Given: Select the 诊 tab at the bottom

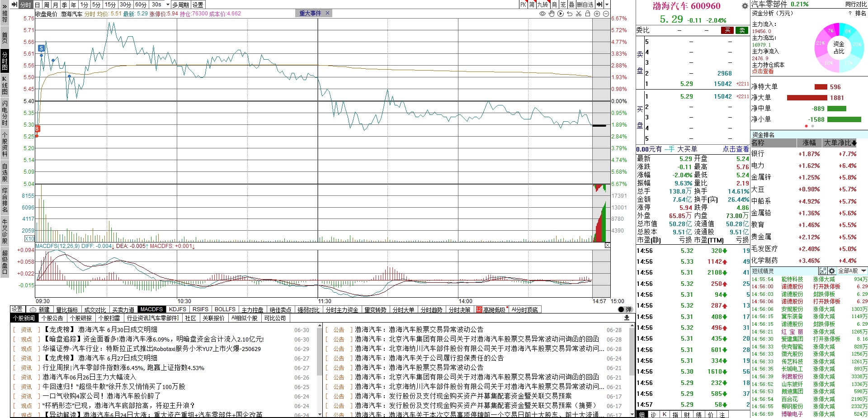Looking at the screenshot, I should tap(653, 414).
